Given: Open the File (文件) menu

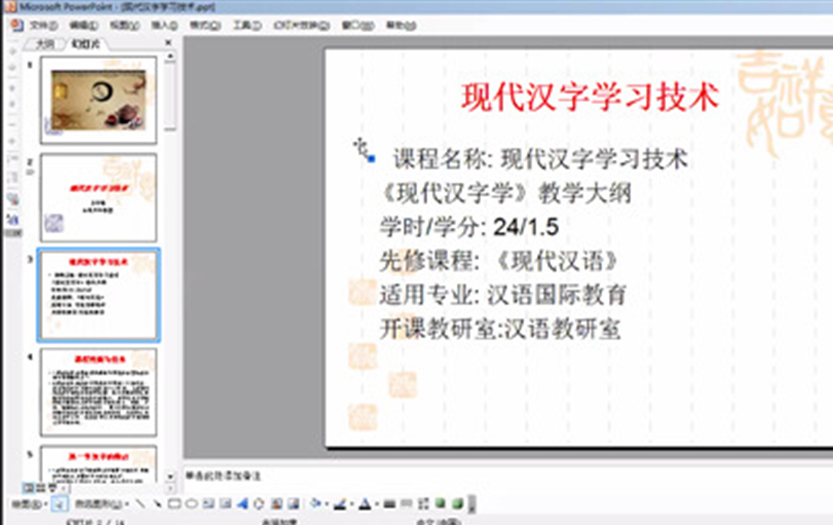Looking at the screenshot, I should [42, 23].
